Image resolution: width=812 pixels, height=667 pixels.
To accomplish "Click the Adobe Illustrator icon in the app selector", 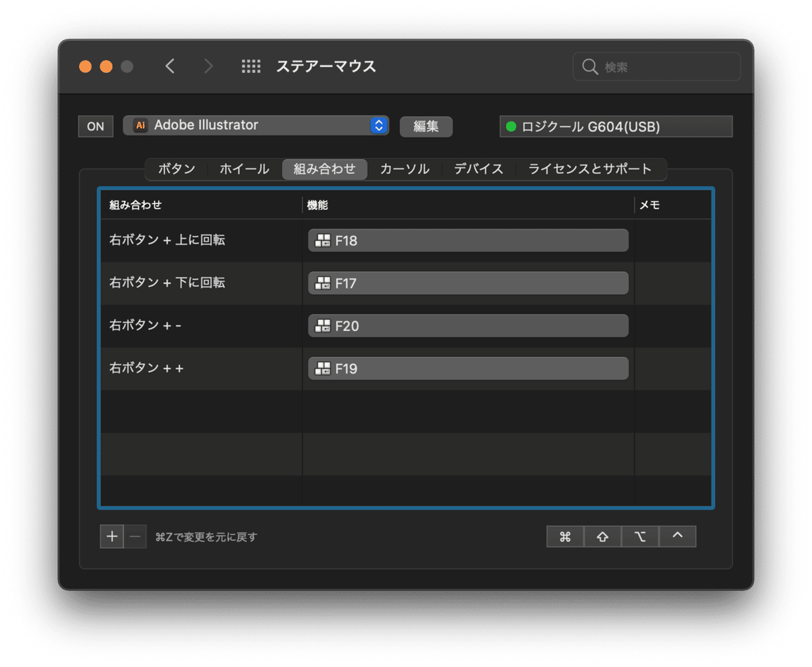I will pyautogui.click(x=140, y=125).
